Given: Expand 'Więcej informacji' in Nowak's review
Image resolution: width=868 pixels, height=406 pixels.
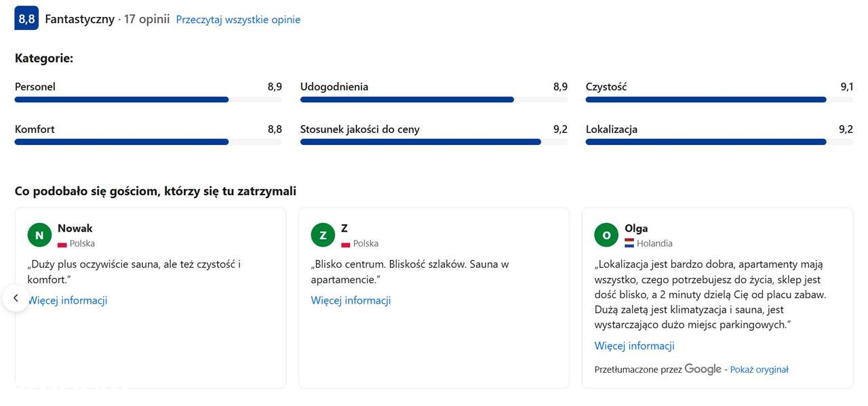Looking at the screenshot, I should 67,300.
